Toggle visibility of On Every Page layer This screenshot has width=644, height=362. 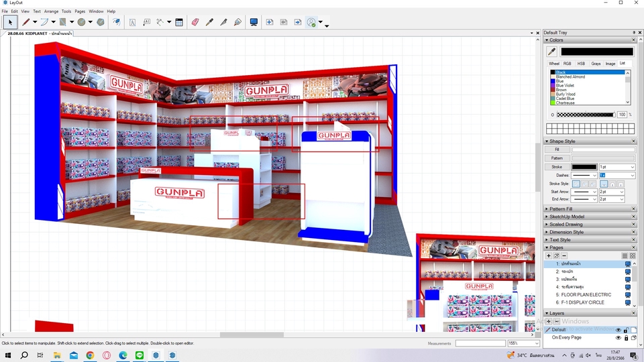pyautogui.click(x=618, y=338)
